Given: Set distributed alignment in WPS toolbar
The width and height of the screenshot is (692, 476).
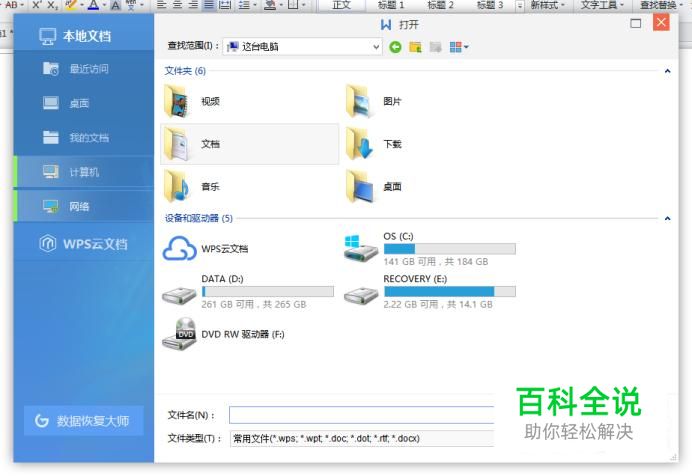Looking at the screenshot, I should (x=225, y=5).
